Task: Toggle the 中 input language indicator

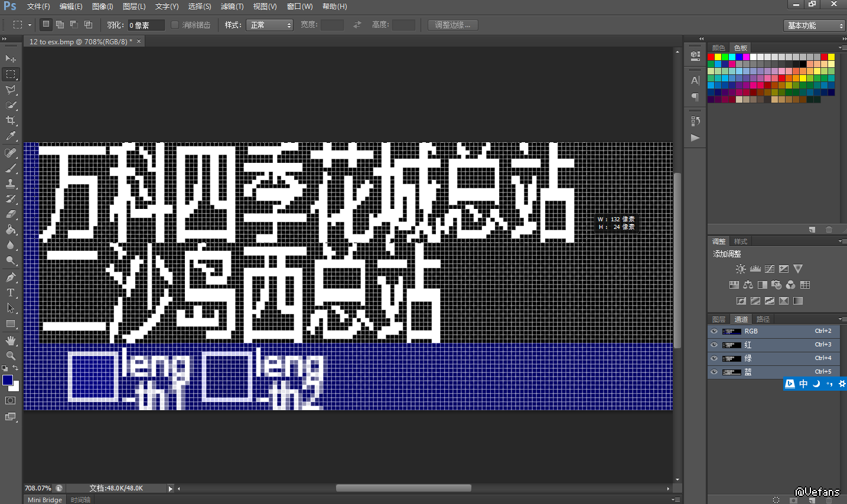Action: (803, 384)
